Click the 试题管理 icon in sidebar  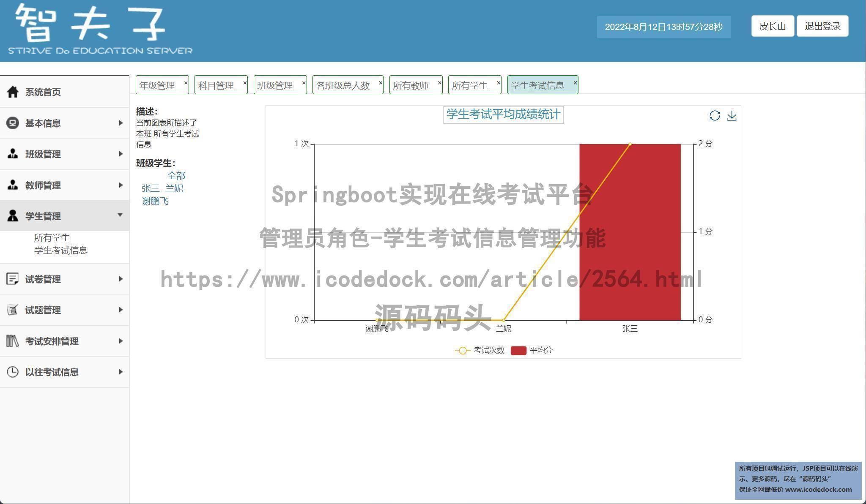(13, 310)
